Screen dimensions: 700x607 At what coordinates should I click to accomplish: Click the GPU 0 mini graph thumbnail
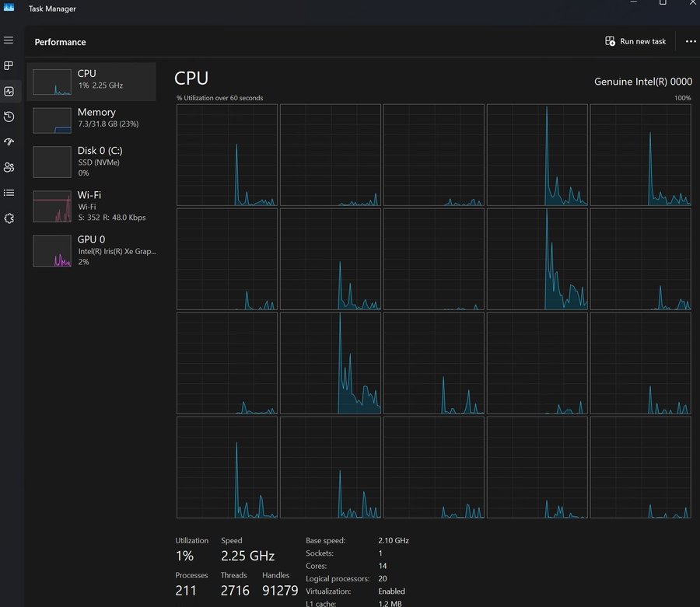[x=52, y=251]
